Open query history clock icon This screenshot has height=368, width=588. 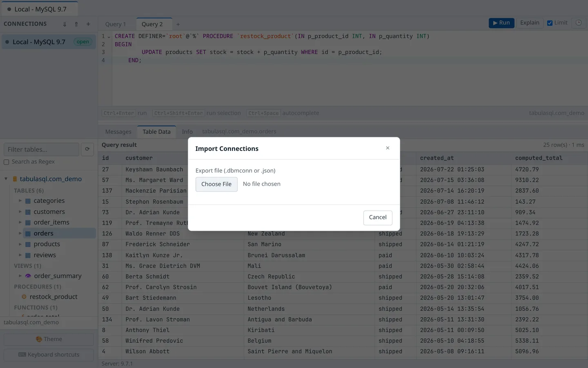[579, 23]
